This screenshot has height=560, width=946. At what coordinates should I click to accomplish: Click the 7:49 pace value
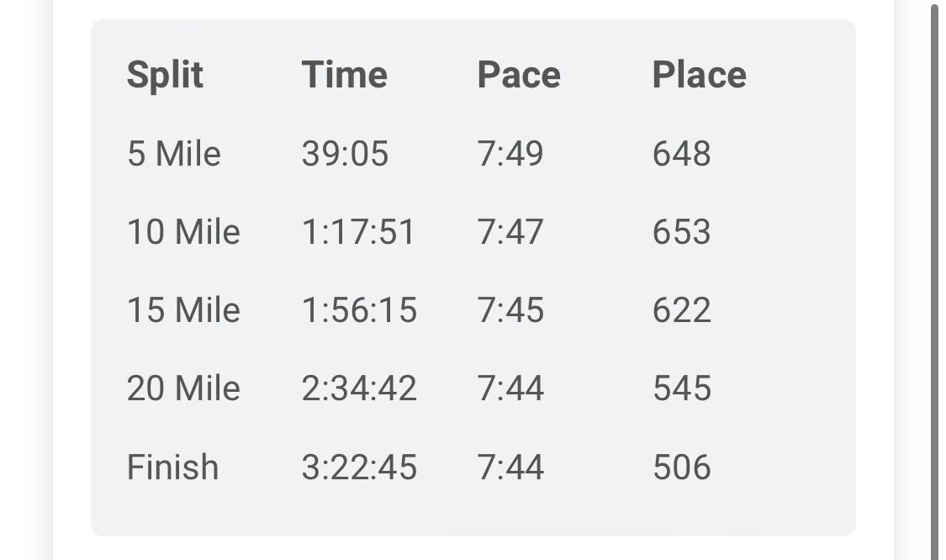pyautogui.click(x=510, y=153)
